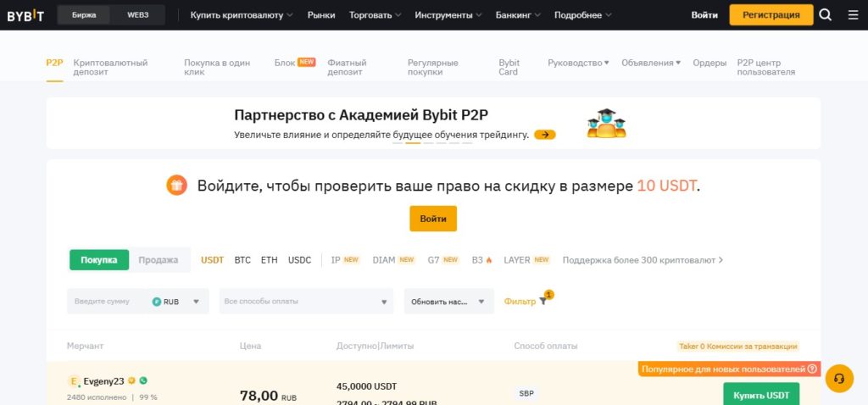Switch to the WEB3 toggle
This screenshot has height=405, width=868.
(x=138, y=15)
